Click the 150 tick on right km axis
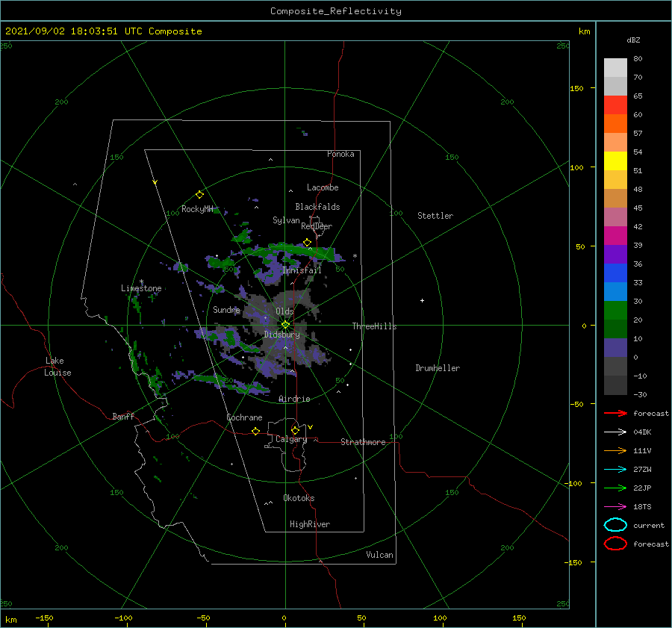This screenshot has height=628, width=672. (x=577, y=88)
